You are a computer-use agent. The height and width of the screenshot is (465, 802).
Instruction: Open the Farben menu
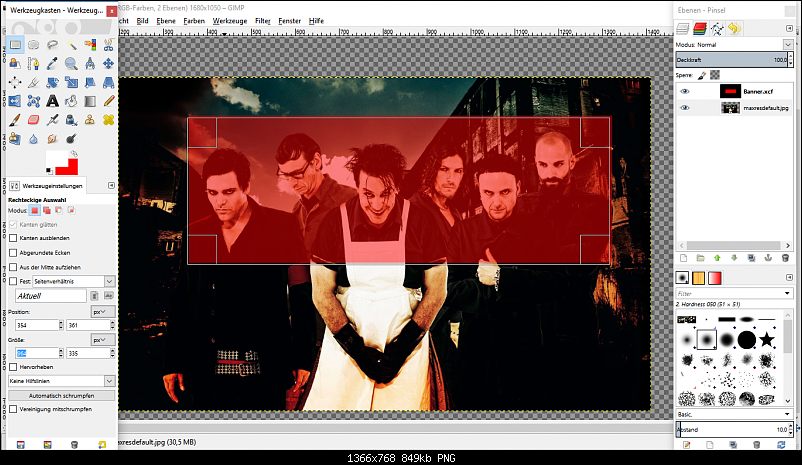coord(194,21)
